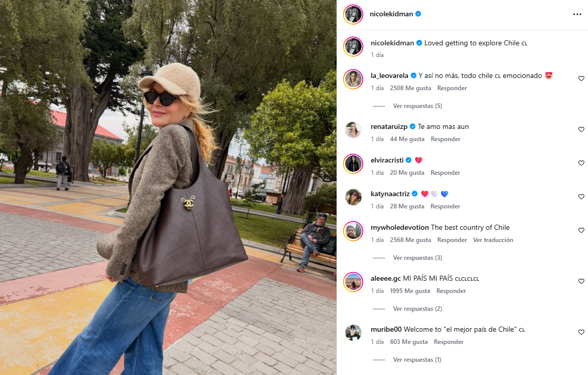The height and width of the screenshot is (375, 588).
Task: Click Ver traducción on mywholedevotion's comment
Action: click(x=493, y=240)
